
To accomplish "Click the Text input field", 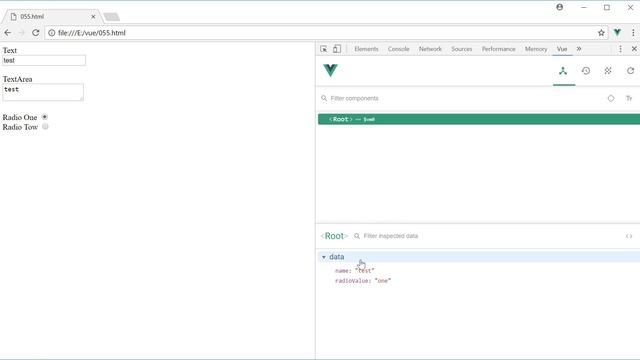I will click(44, 60).
